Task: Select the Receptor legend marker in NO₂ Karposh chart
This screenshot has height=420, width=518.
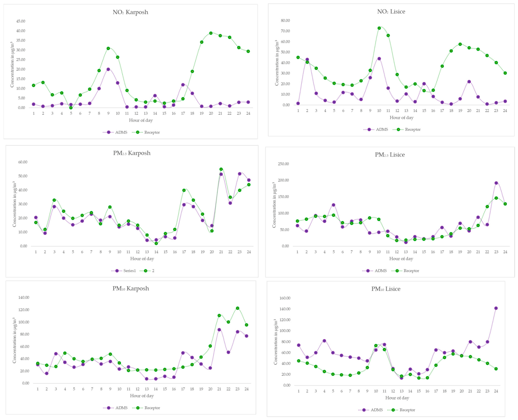Action: pyautogui.click(x=138, y=132)
